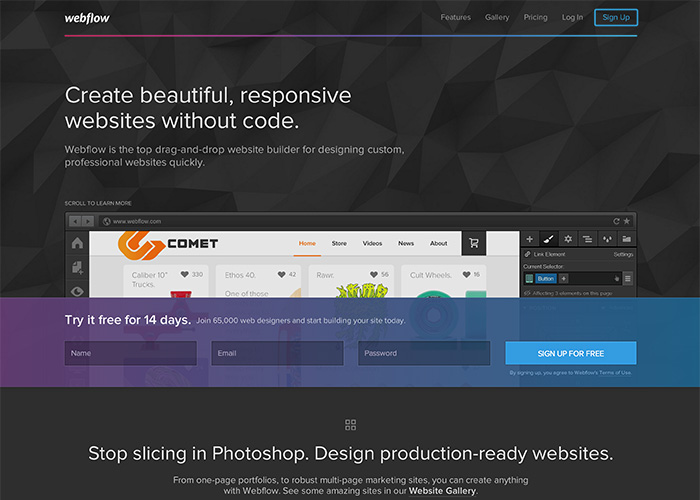Click the globe icon in address bar
Screen dimensions: 700x500
(107, 221)
